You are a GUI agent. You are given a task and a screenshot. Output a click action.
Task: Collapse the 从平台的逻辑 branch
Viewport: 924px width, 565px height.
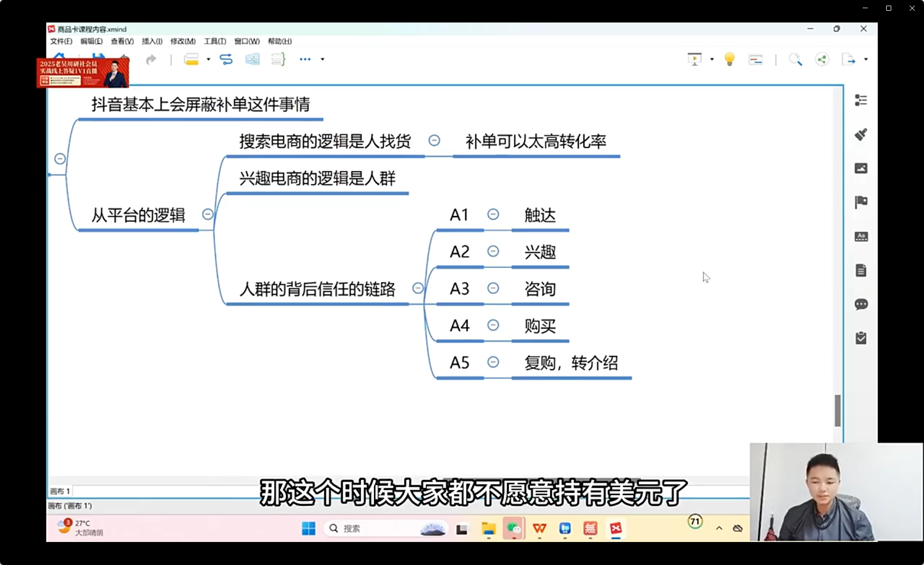tap(208, 214)
